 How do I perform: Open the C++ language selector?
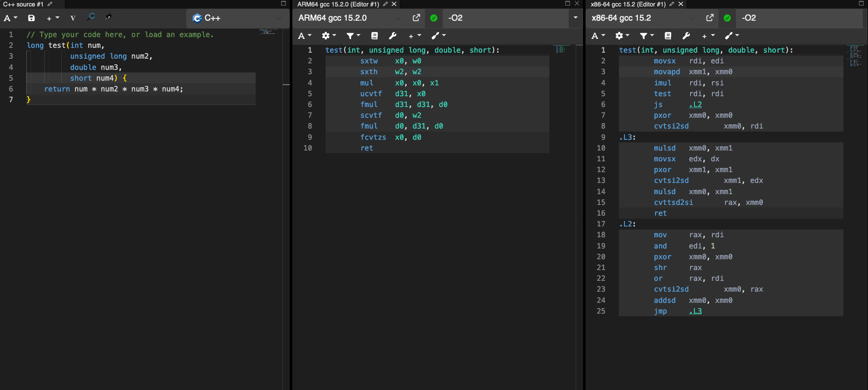pos(237,18)
